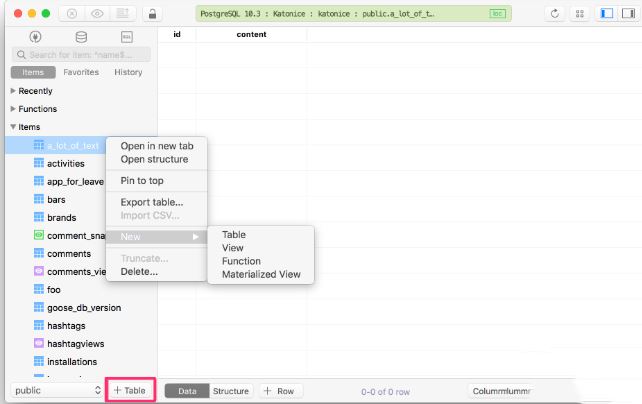Click the 0-0 of 0 row status text
Viewport: 642px width, 404px height.
click(x=385, y=392)
